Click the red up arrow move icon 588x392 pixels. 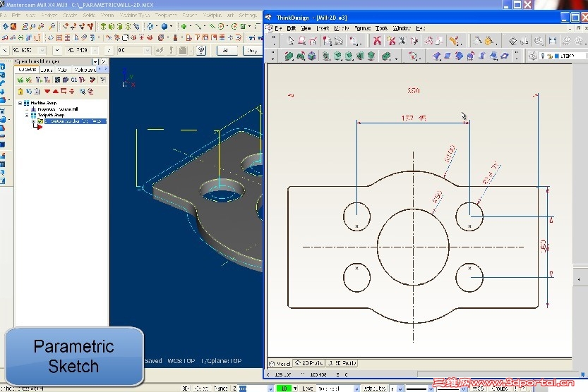pos(55,92)
